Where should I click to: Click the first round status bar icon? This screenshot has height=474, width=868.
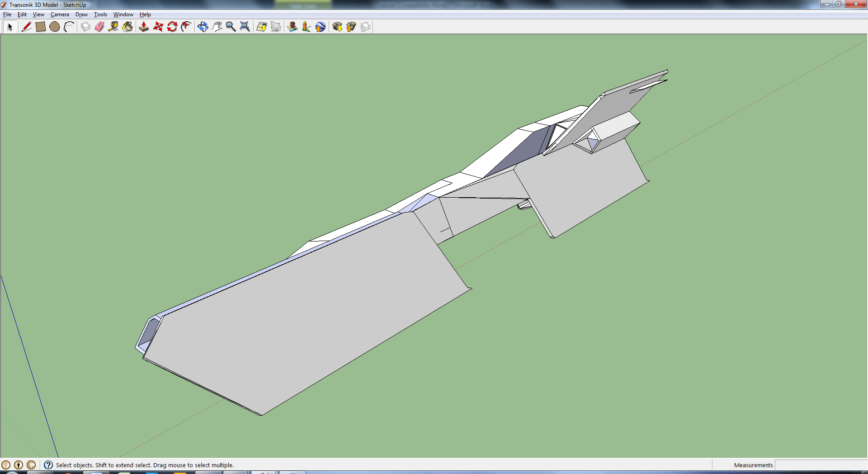pos(6,465)
